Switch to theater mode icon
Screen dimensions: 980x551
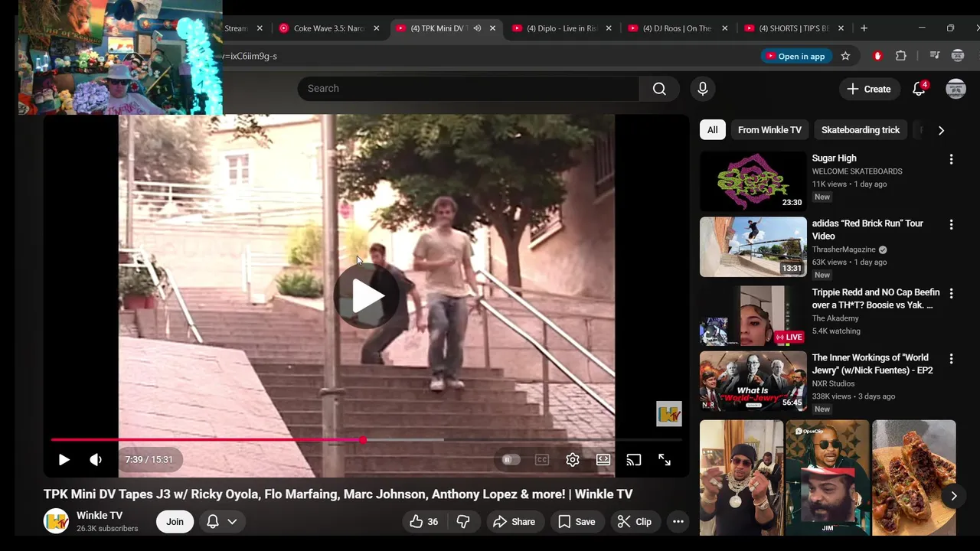603,460
